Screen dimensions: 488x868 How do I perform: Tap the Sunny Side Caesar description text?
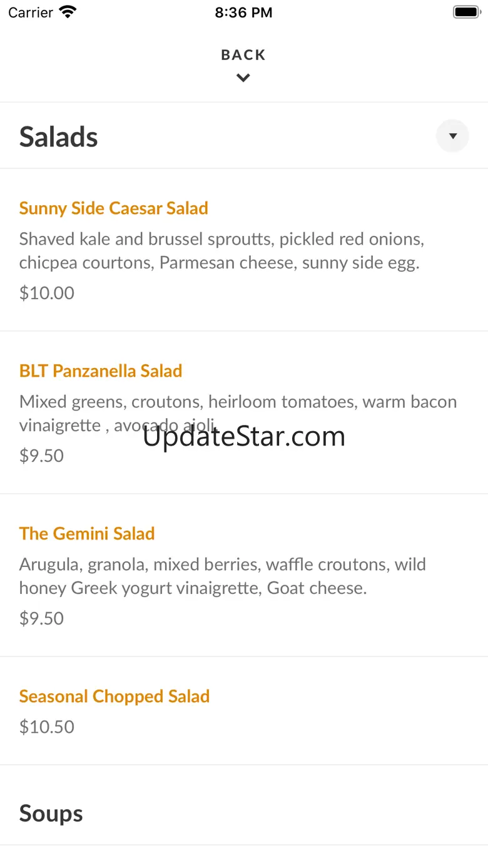pos(221,251)
